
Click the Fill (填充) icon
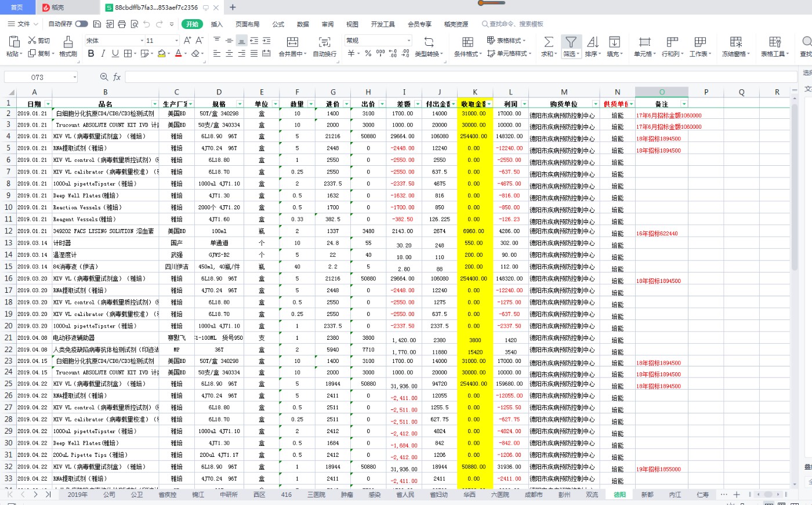[x=614, y=42]
